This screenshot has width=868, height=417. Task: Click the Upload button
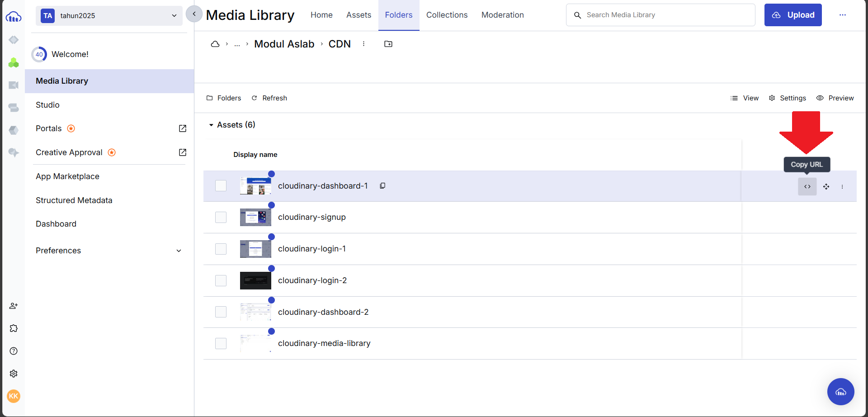coord(793,15)
